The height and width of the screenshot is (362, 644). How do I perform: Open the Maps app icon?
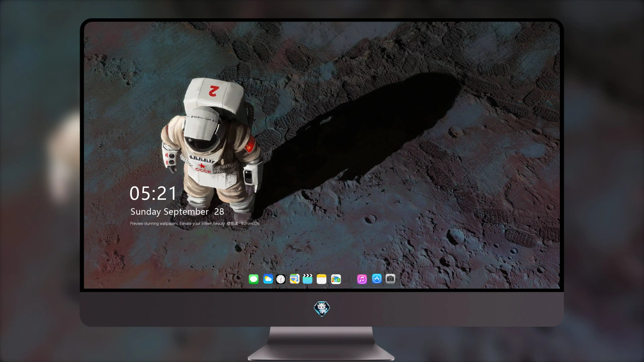294,279
